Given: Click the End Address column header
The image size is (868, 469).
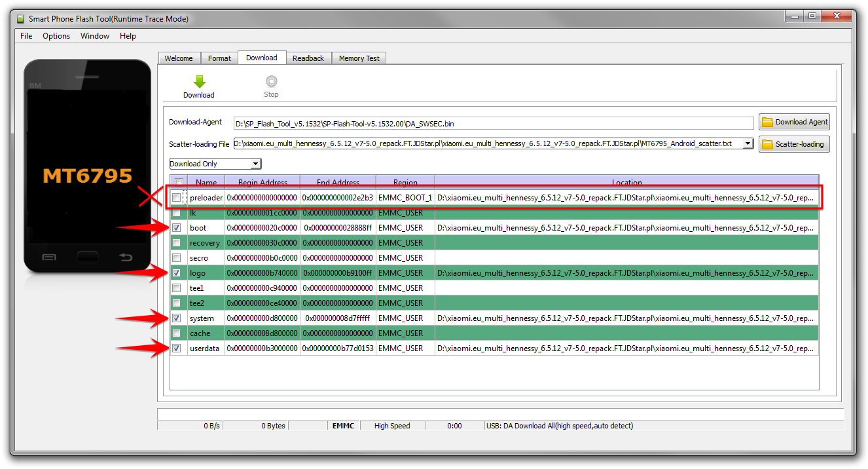Looking at the screenshot, I should 338,183.
